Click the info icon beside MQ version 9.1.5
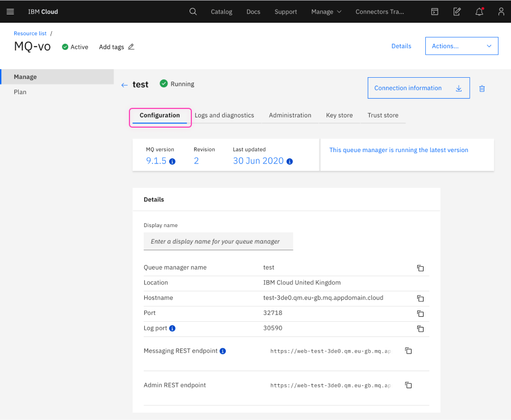511x420 pixels. click(171, 161)
